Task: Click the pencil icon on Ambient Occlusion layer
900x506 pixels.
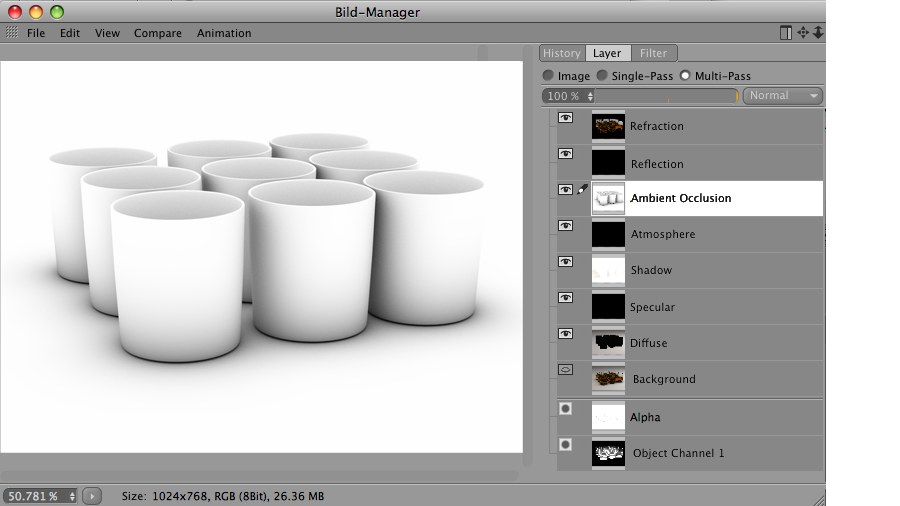Action: point(582,190)
